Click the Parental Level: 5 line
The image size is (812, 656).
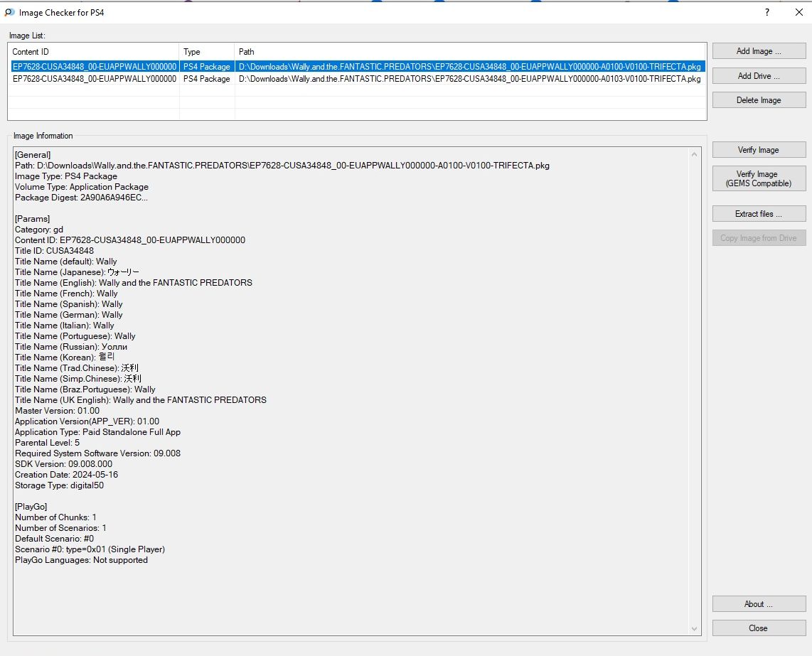[47, 443]
